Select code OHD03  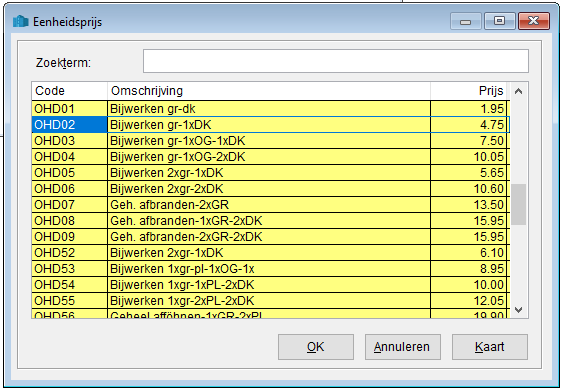coord(70,141)
